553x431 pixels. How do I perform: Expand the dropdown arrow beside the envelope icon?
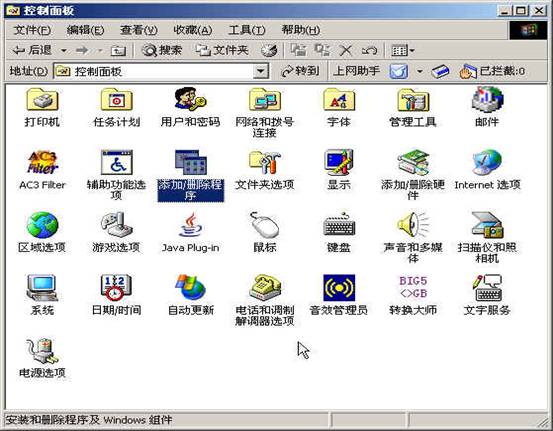(x=420, y=72)
